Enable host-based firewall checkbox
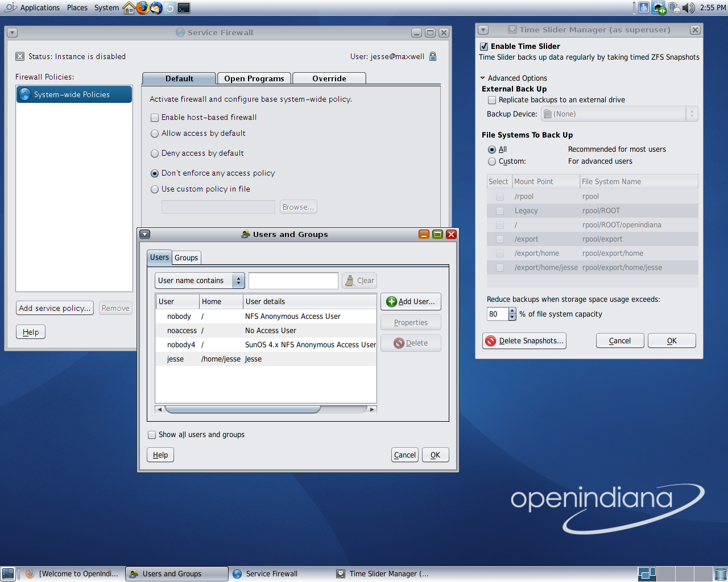This screenshot has height=582, width=728. click(155, 118)
